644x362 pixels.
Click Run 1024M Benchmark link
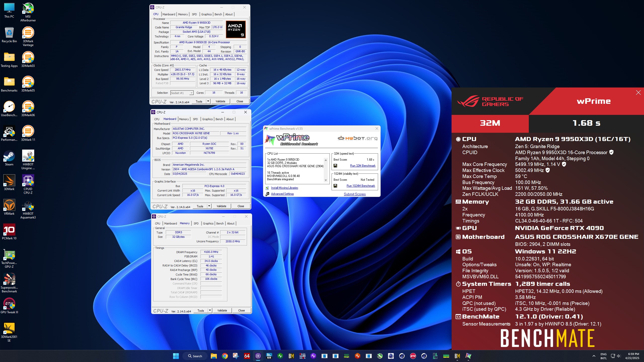361,186
